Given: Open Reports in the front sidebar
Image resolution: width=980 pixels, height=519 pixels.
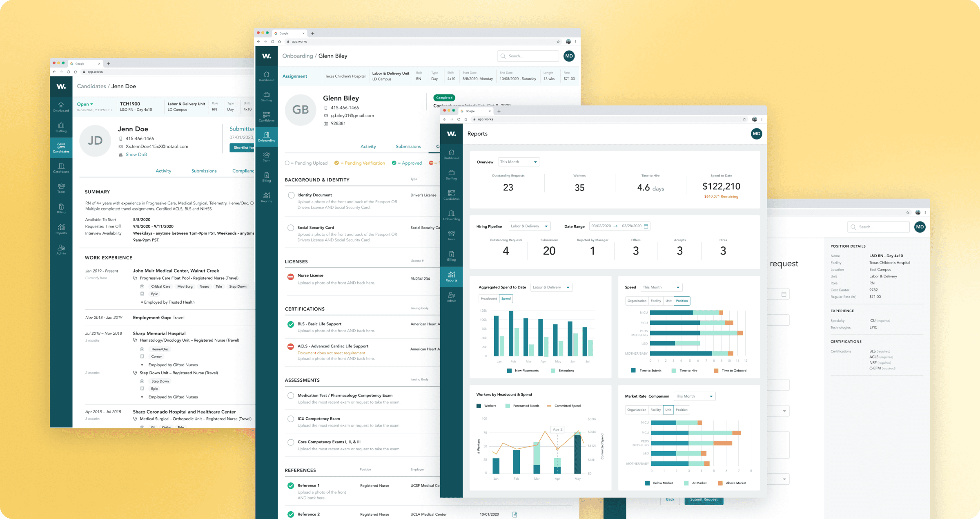Looking at the screenshot, I should pyautogui.click(x=451, y=276).
